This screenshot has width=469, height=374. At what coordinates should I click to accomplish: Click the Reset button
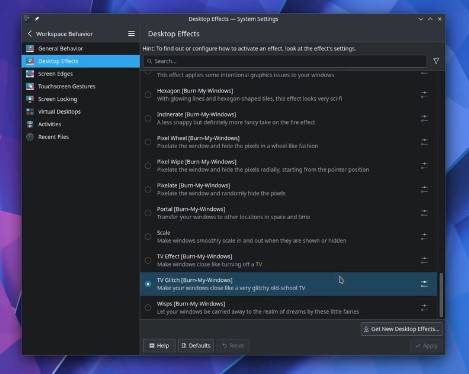(233, 346)
